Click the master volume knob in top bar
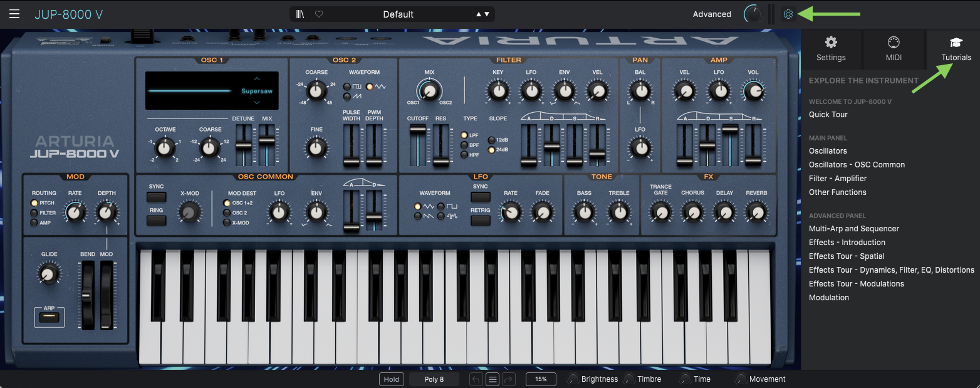Screen dimensions: 980x388 click(x=753, y=14)
